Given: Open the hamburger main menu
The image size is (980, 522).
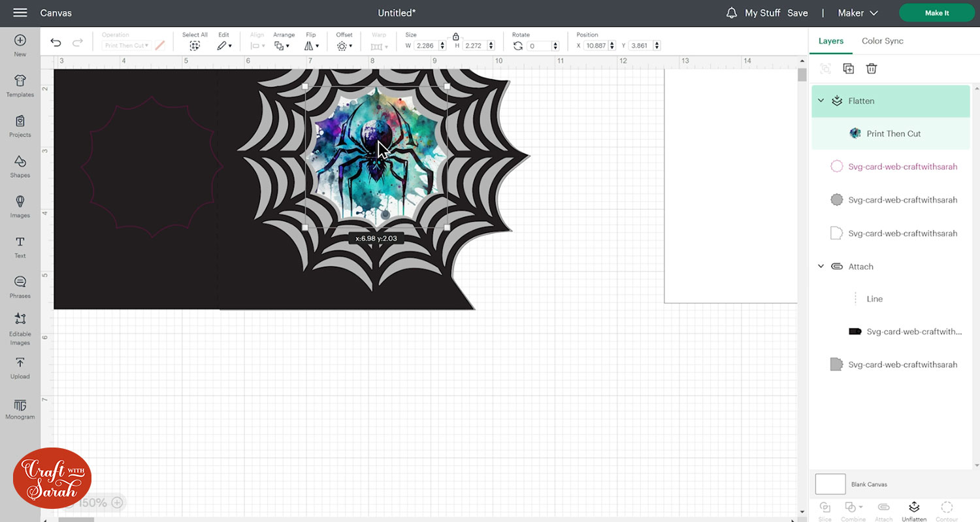Looking at the screenshot, I should point(20,13).
